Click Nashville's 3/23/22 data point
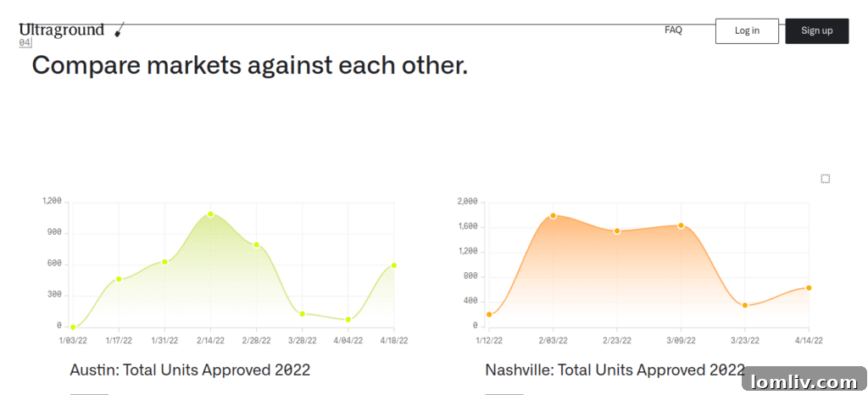This screenshot has height=395, width=868. click(745, 305)
